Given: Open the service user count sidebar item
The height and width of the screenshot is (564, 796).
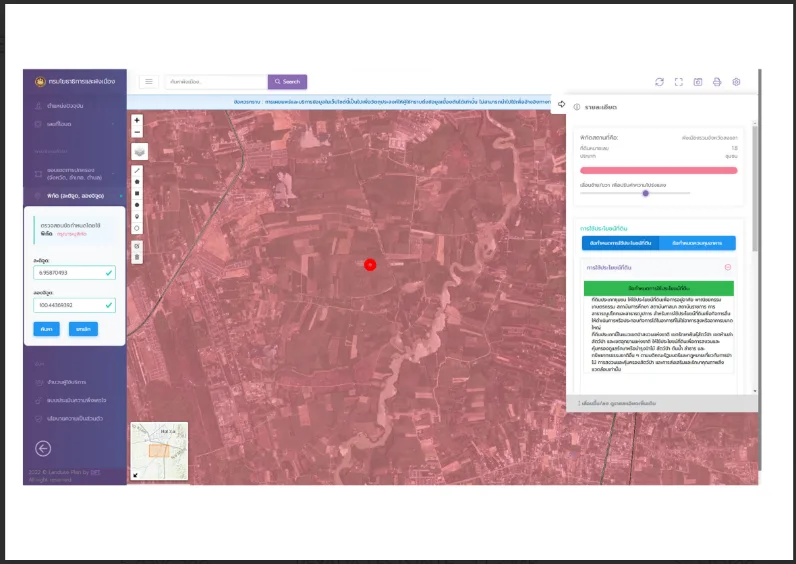Looking at the screenshot, I should tap(74, 382).
